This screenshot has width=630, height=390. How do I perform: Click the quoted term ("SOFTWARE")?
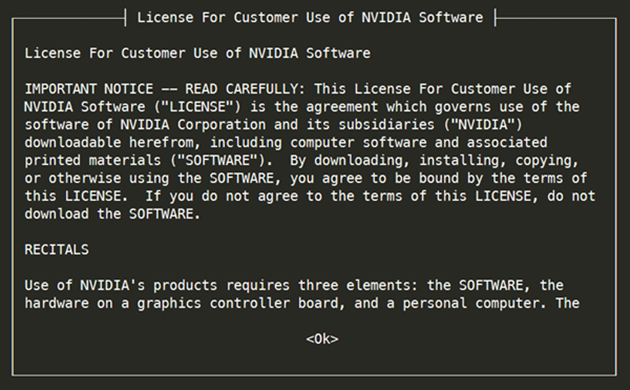tap(217, 160)
